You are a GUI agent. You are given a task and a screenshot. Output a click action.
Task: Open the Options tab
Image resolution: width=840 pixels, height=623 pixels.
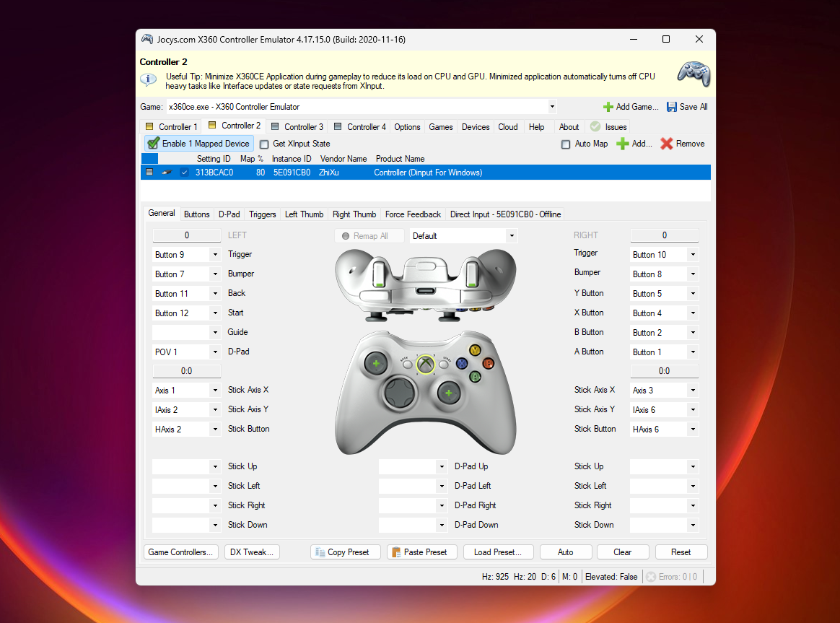[x=407, y=127]
